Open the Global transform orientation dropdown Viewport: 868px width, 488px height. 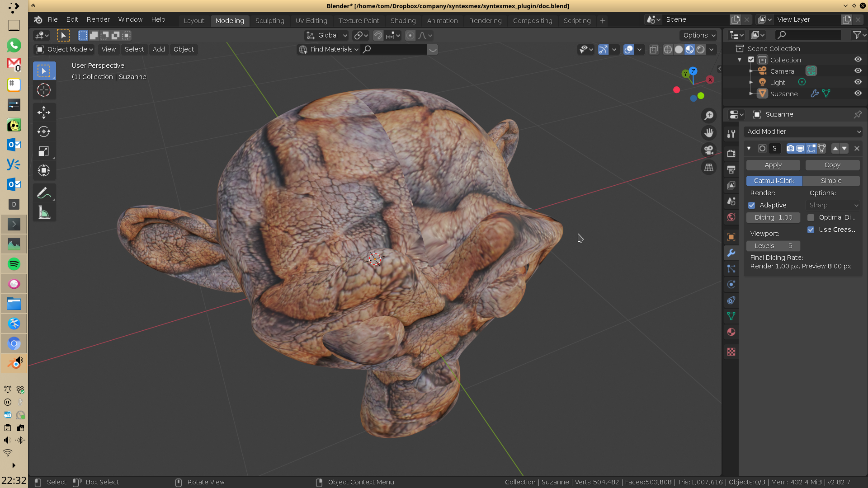[327, 35]
